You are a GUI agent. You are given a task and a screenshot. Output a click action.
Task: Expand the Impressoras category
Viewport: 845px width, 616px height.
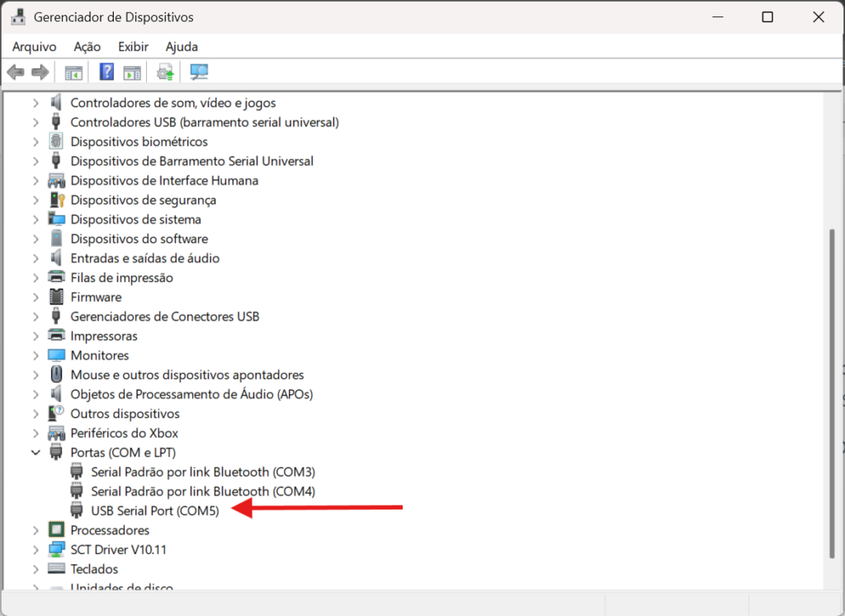tap(35, 336)
